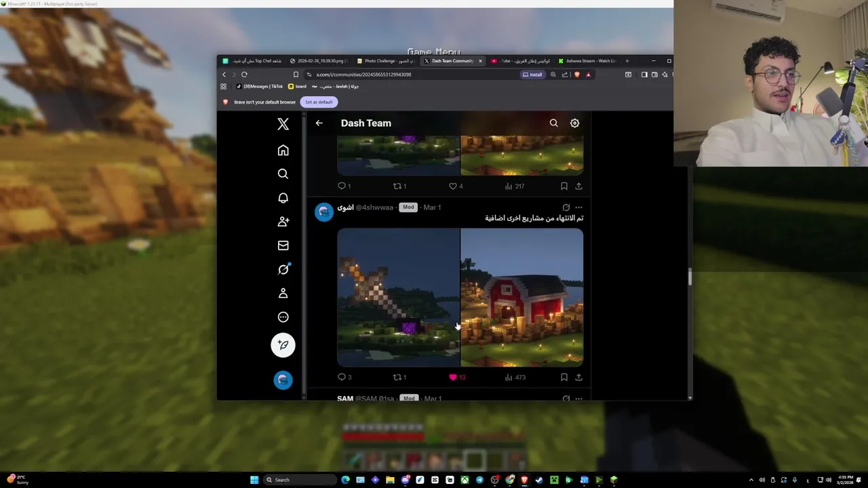Go back in browser history
Image resolution: width=868 pixels, height=488 pixels.
(x=224, y=75)
